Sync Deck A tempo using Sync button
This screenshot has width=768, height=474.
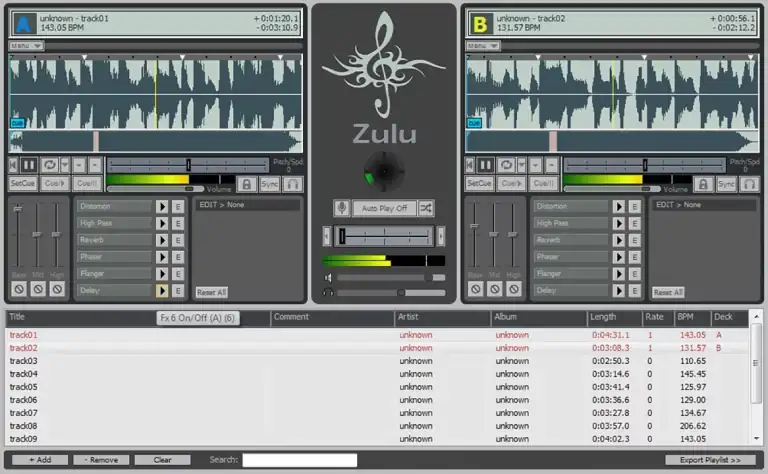click(x=269, y=184)
